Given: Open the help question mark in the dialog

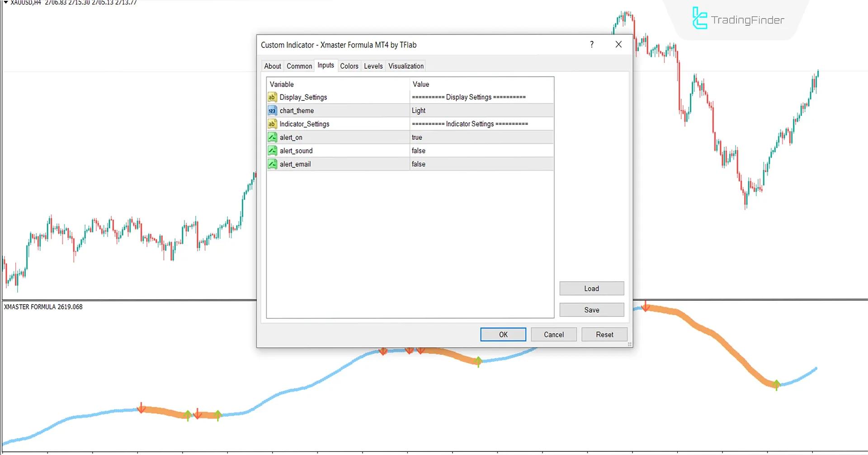Looking at the screenshot, I should tap(591, 44).
